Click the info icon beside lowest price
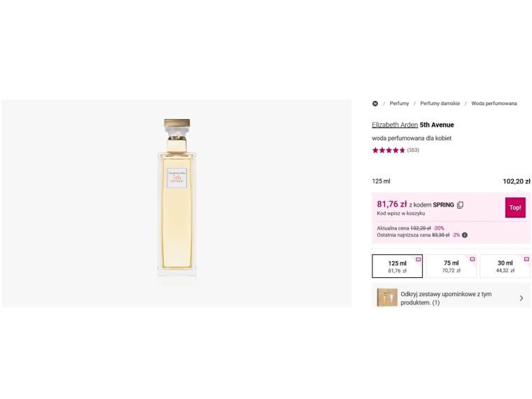 pos(465,235)
